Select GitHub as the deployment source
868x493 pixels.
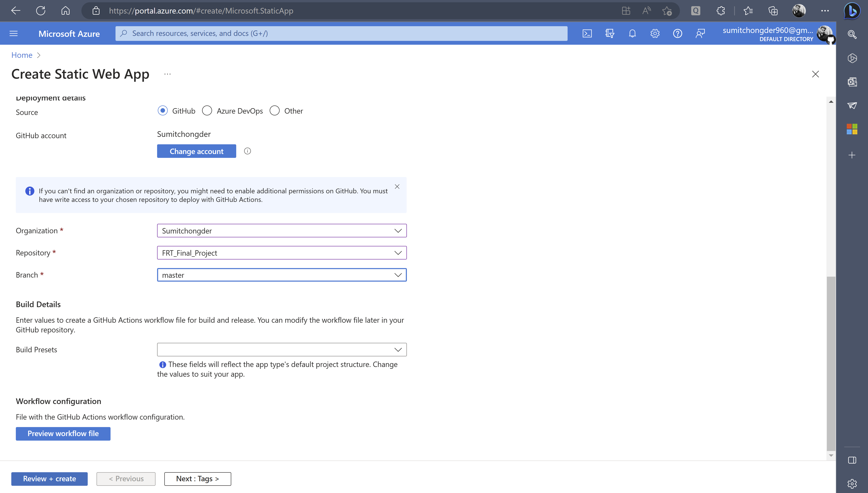(163, 110)
